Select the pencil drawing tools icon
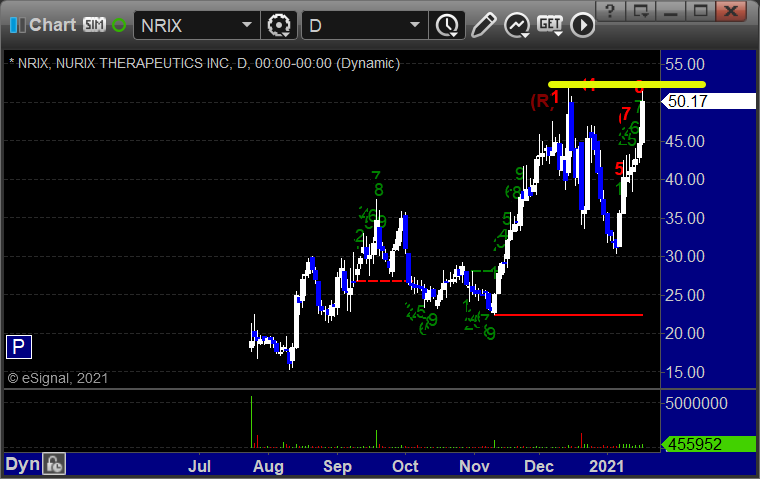This screenshot has width=760, height=479. [x=483, y=25]
